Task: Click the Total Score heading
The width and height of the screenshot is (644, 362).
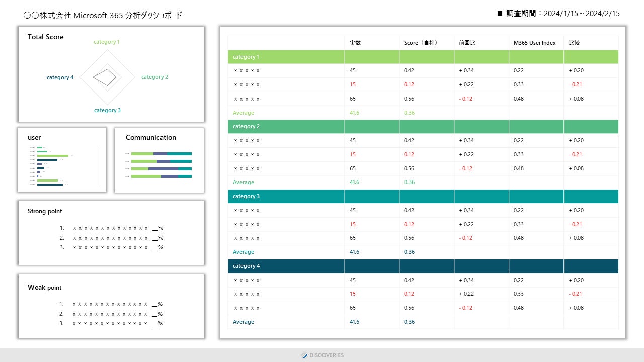Action: (46, 37)
